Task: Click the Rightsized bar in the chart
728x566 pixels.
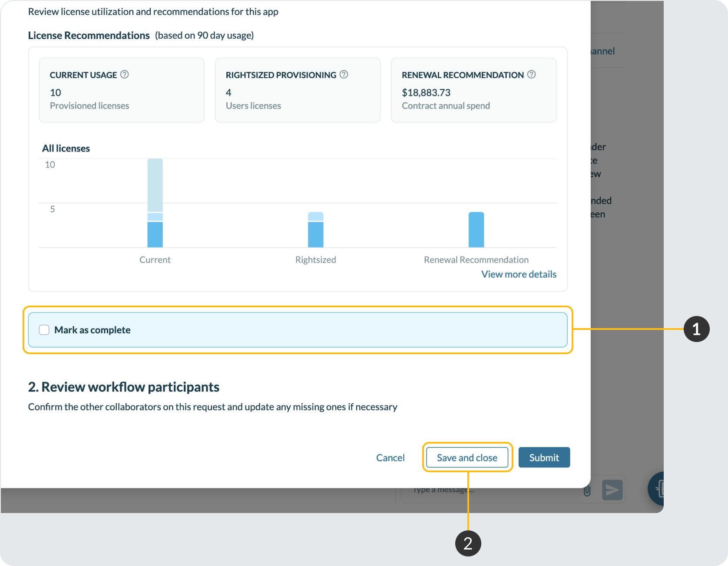Action: tap(316, 230)
